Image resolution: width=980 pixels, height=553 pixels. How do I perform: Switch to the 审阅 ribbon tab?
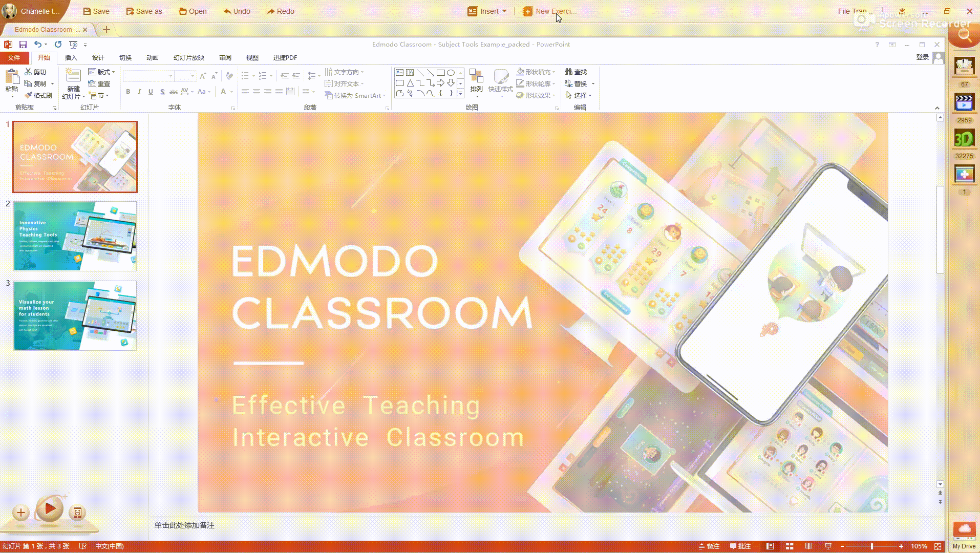click(x=225, y=57)
